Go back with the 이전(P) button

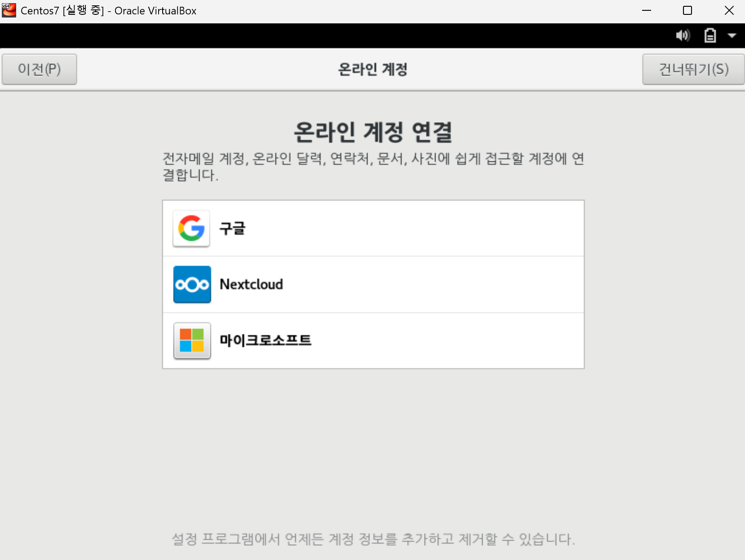[40, 69]
